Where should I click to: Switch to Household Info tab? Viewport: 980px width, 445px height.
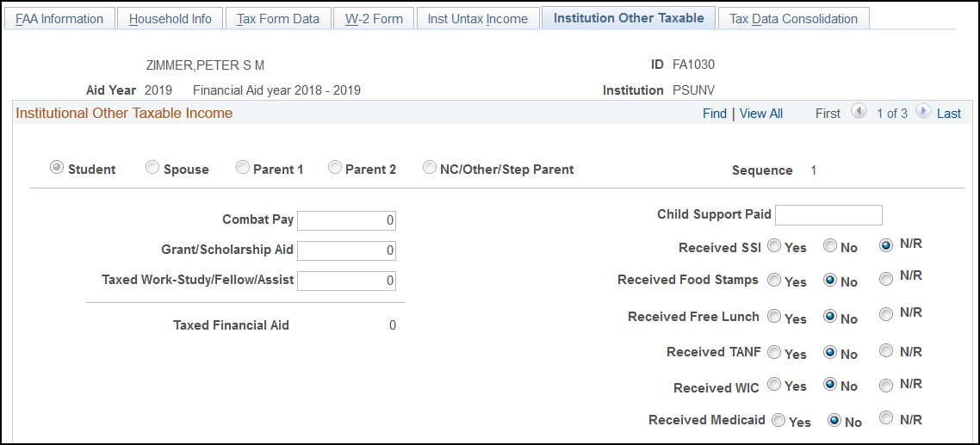pyautogui.click(x=171, y=19)
